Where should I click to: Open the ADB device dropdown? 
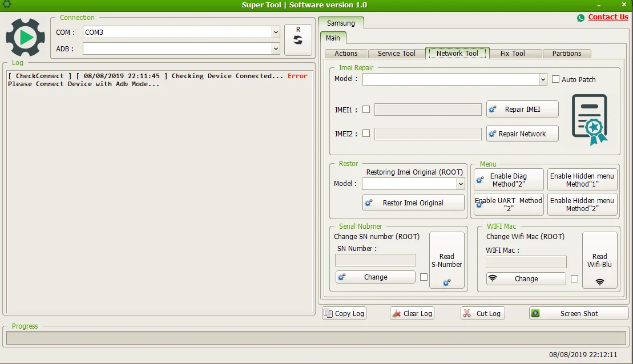tap(276, 48)
